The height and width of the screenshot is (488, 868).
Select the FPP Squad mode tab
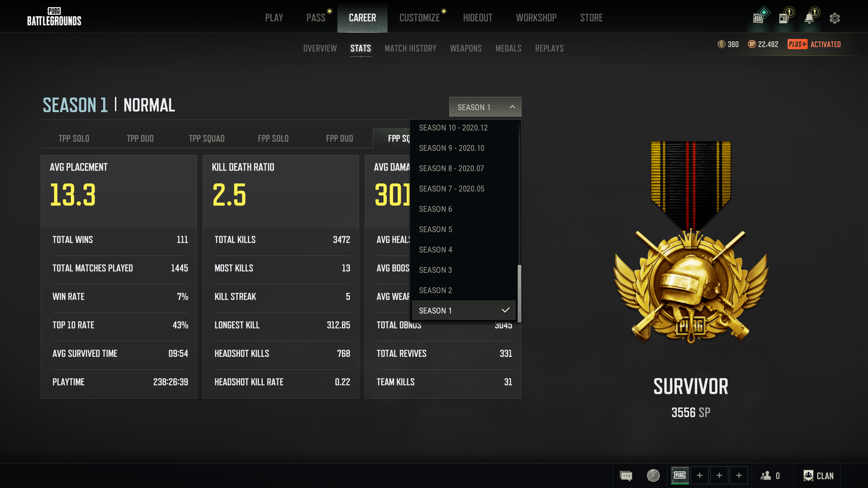(392, 138)
